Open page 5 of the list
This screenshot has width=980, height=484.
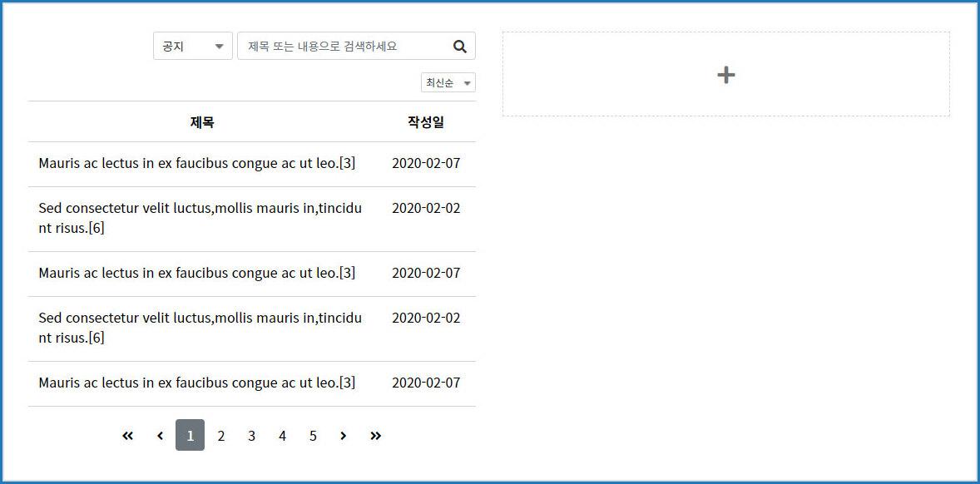click(313, 436)
